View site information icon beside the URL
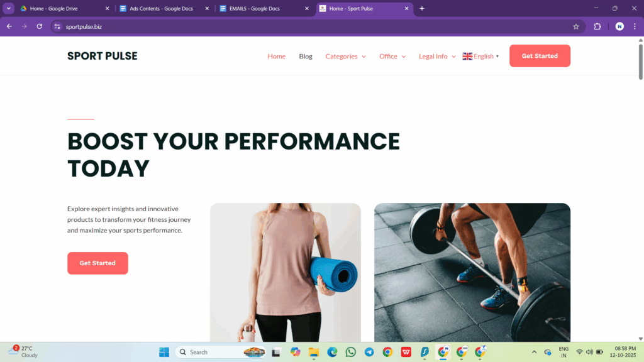Viewport: 644px width, 362px height. [57, 26]
